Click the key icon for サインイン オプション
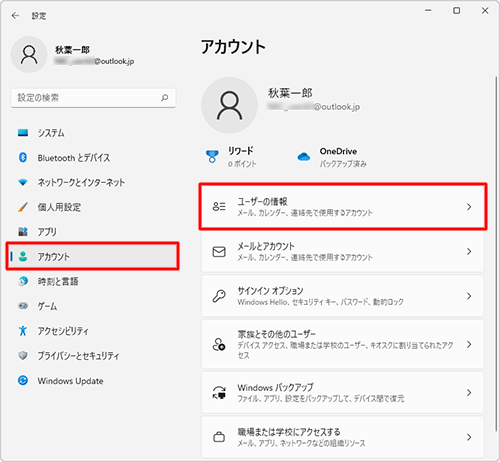The height and width of the screenshot is (462, 500). pyautogui.click(x=219, y=296)
